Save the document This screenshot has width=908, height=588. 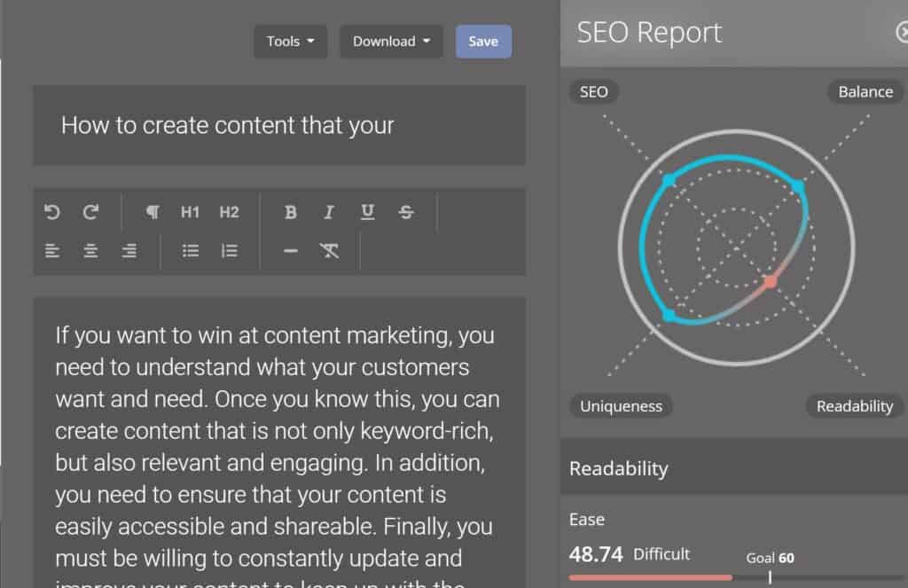[483, 41]
